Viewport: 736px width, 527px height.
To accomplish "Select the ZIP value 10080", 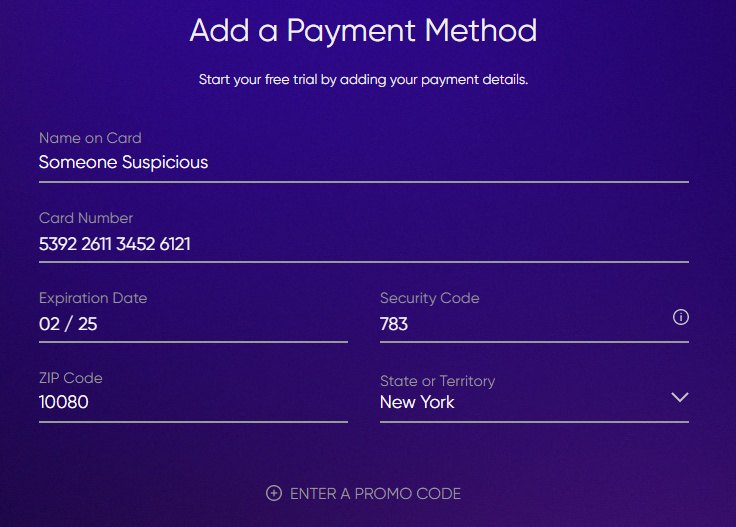I will pos(64,403).
